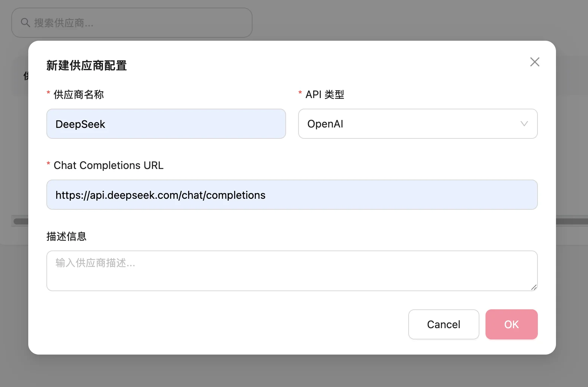Click the chevron arrow in API 类型 selector
Screen dimensions: 588x387
point(524,124)
